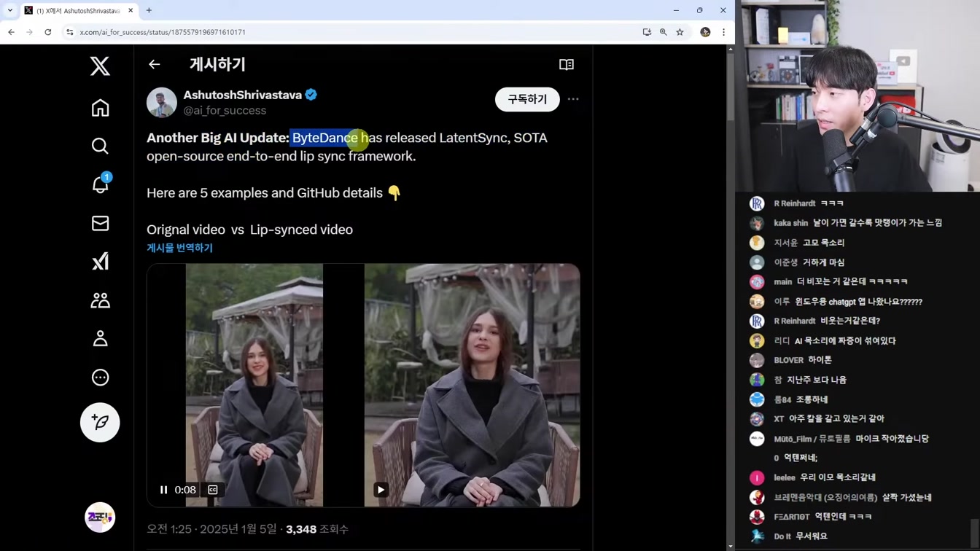Click play button on right video
Screen dimensions: 980x551
(x=381, y=490)
